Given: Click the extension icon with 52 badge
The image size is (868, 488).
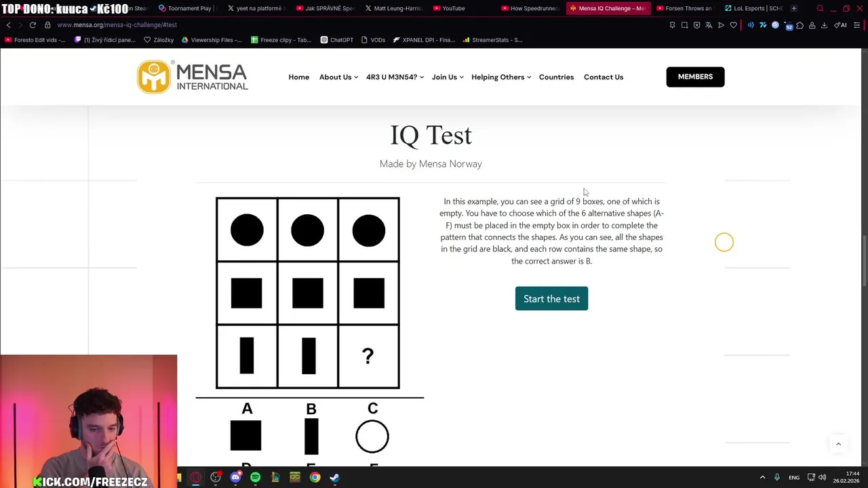Looking at the screenshot, I should pos(788,26).
